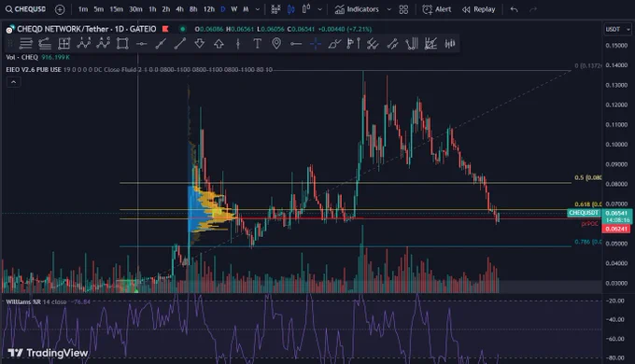Click the Williams %R indicator label
The height and width of the screenshot is (364, 635).
[x=23, y=301]
